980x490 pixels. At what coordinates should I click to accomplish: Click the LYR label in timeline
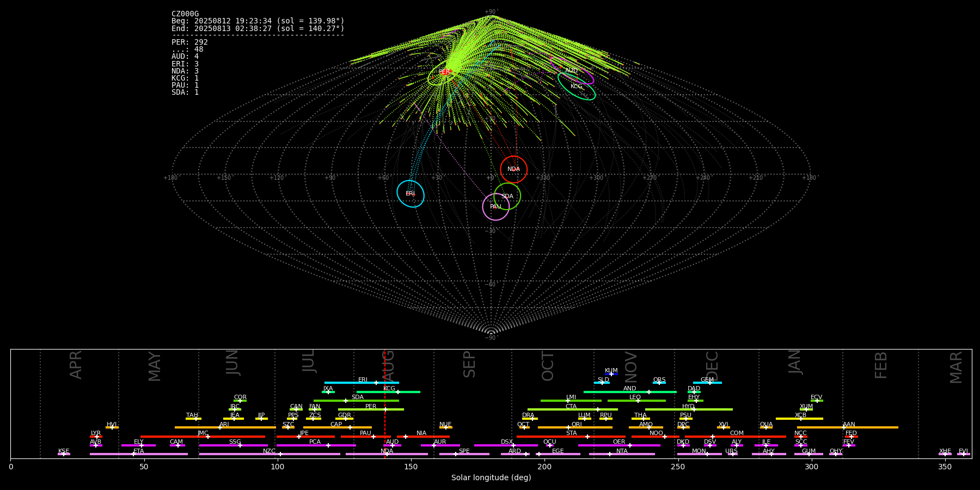click(x=96, y=433)
